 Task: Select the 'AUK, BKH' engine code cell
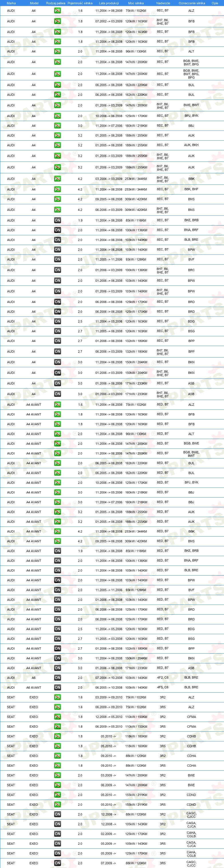tap(191, 145)
